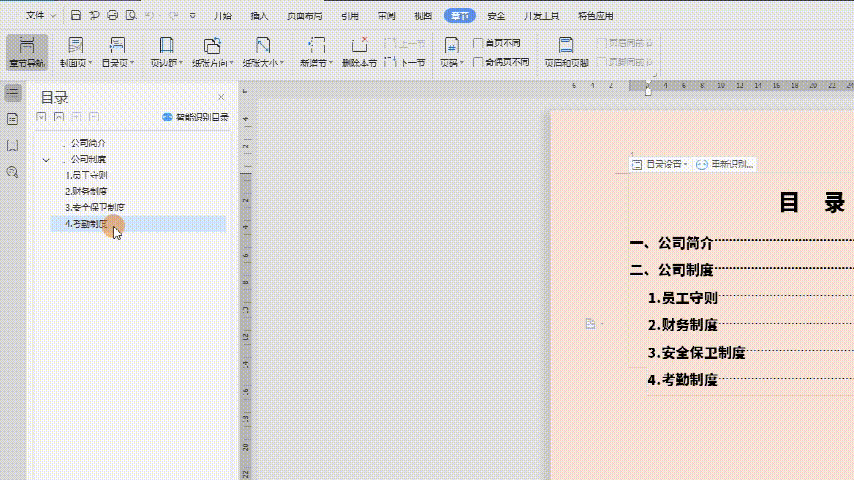Open the 文件 menu
The image size is (854, 480).
tap(35, 16)
